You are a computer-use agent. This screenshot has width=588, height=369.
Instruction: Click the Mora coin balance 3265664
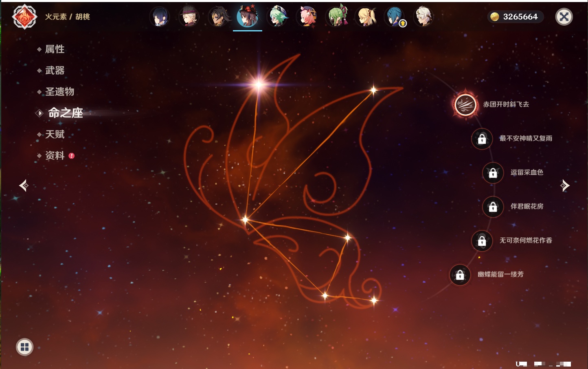pos(516,17)
